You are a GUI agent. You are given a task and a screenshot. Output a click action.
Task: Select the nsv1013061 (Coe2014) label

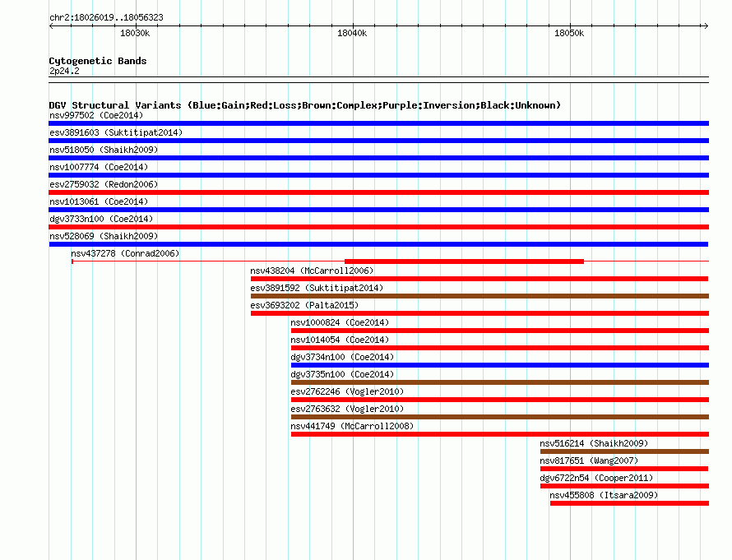99,201
